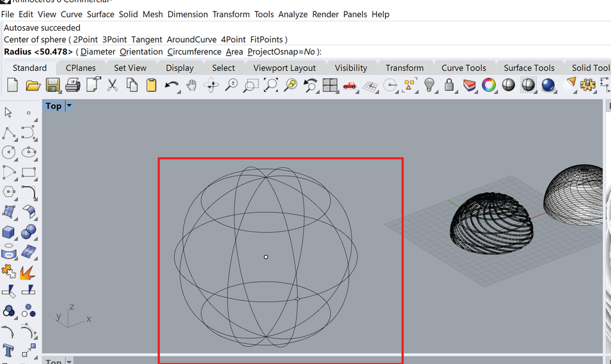Click the "Autosave succeeded" message text
Viewport: 611px width, 364px height.
click(42, 28)
